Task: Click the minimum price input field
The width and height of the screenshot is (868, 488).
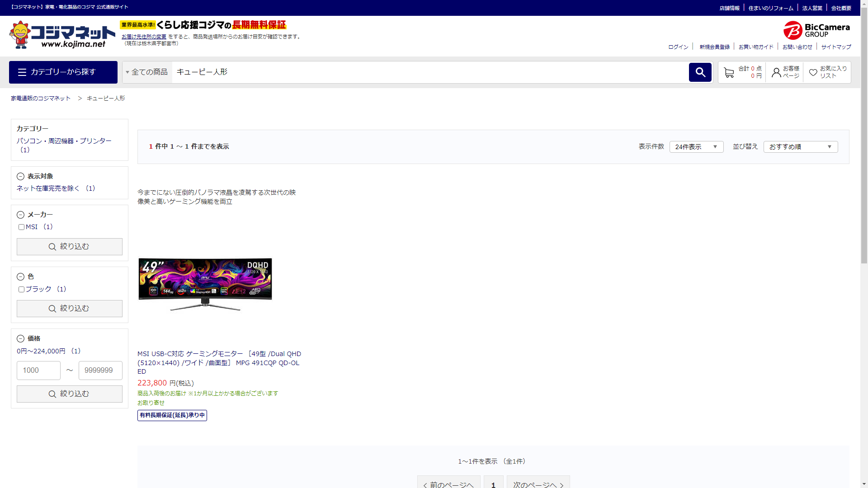Action: tap(38, 371)
